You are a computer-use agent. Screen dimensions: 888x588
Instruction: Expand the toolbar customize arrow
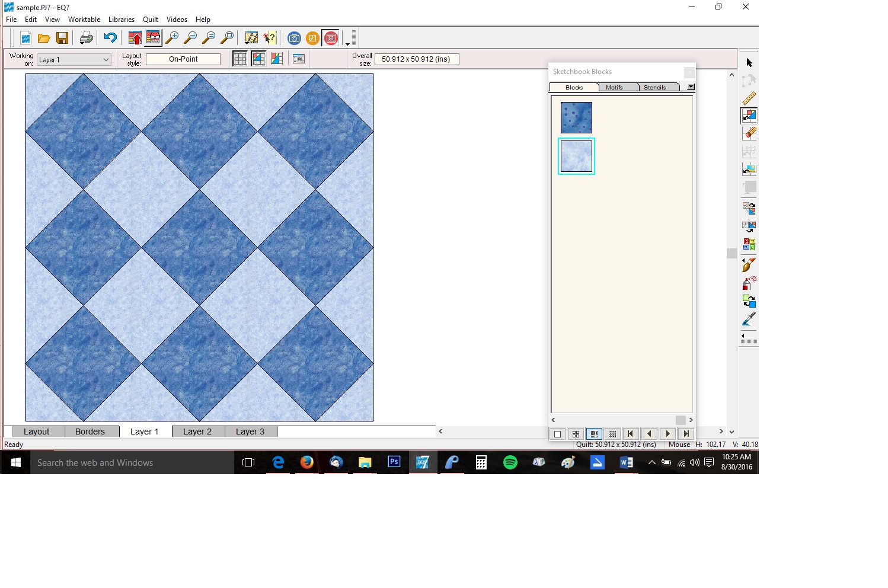[x=348, y=43]
